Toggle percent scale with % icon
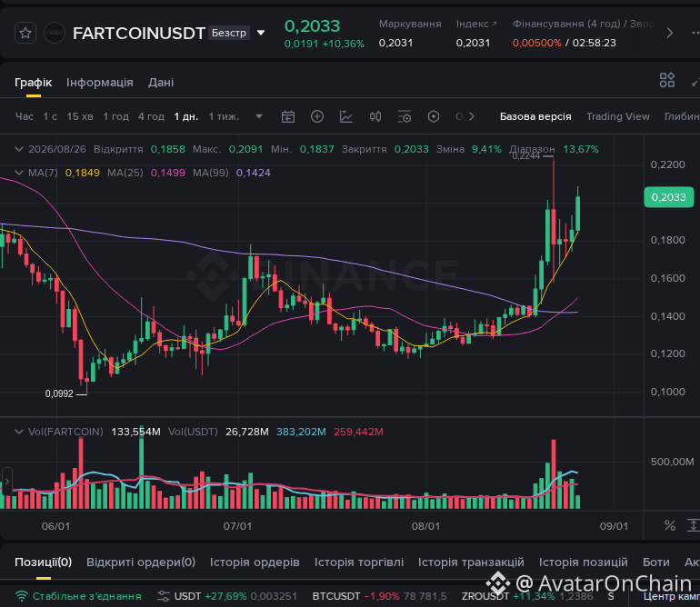The height and width of the screenshot is (607, 700). [670, 526]
